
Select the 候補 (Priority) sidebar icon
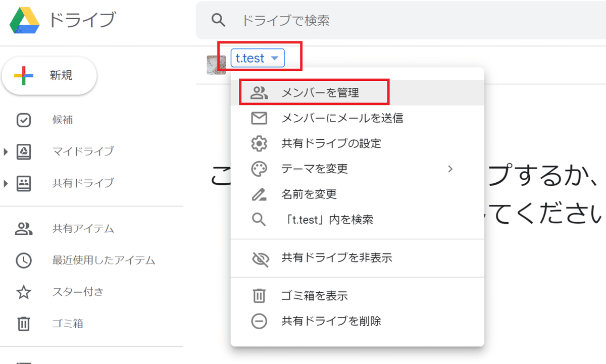[x=24, y=120]
